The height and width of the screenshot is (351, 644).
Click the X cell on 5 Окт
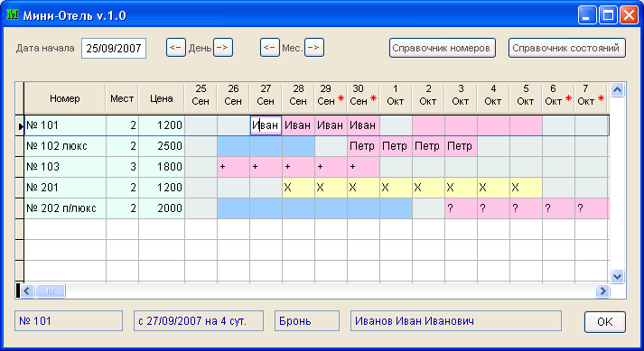tap(526, 188)
